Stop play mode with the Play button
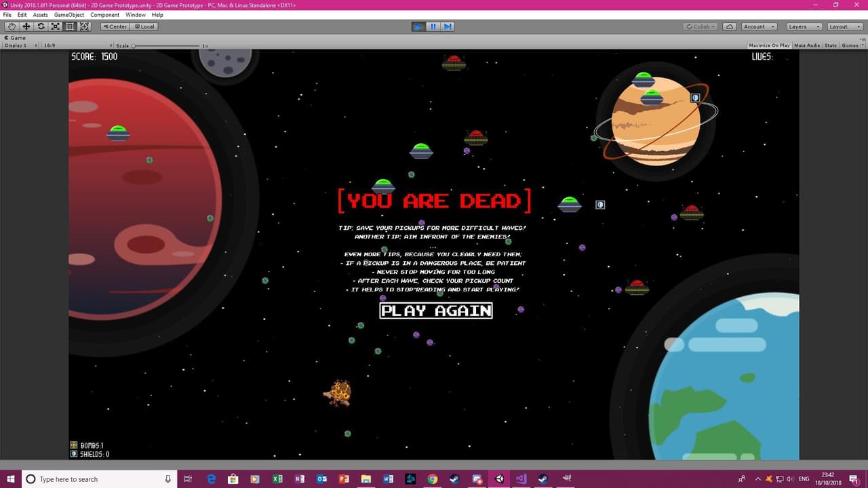This screenshot has height=488, width=868. 418,26
